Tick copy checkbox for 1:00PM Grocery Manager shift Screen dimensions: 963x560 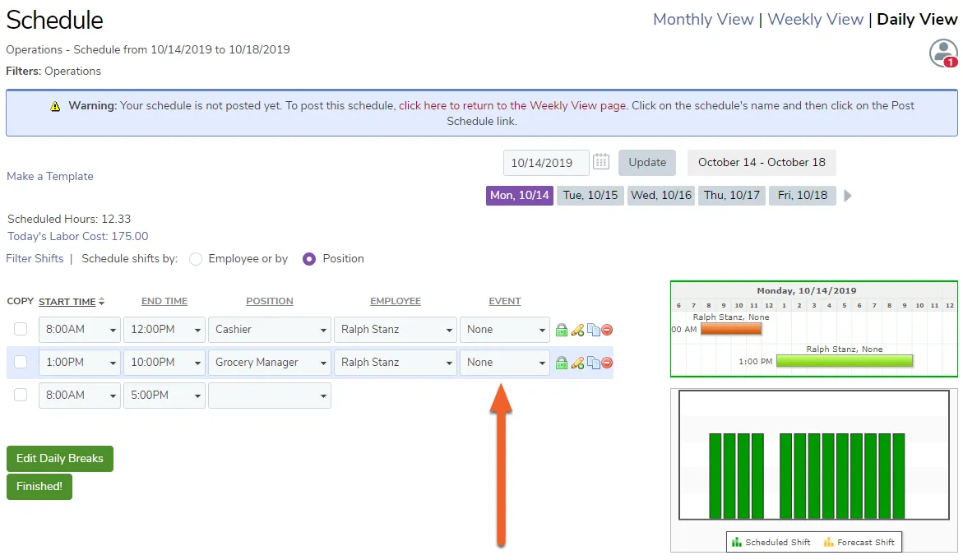pyautogui.click(x=21, y=363)
